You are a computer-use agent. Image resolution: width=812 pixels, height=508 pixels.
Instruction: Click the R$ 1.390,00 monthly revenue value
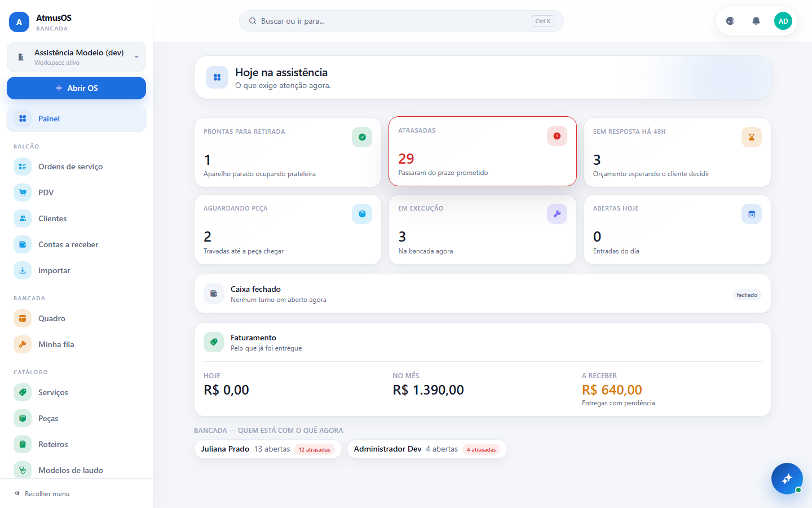428,390
